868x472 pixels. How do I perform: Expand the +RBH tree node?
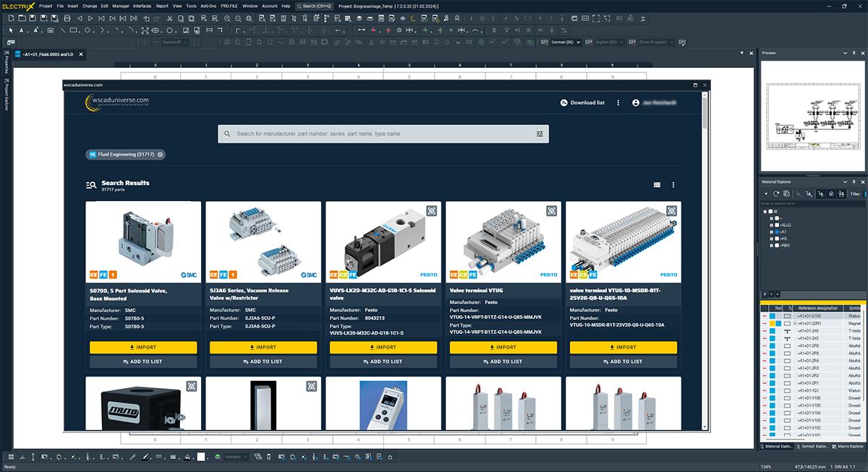click(772, 245)
